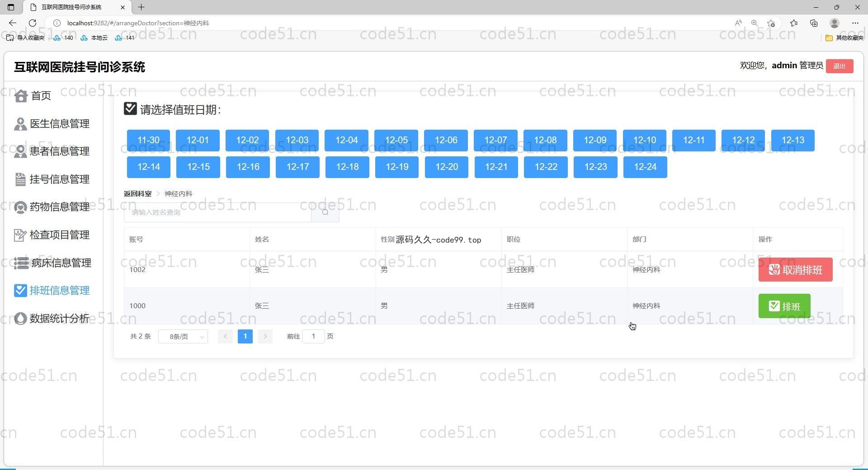Screen dimensions: 868x470
Task: Select duty date 12-04
Action: pos(346,141)
